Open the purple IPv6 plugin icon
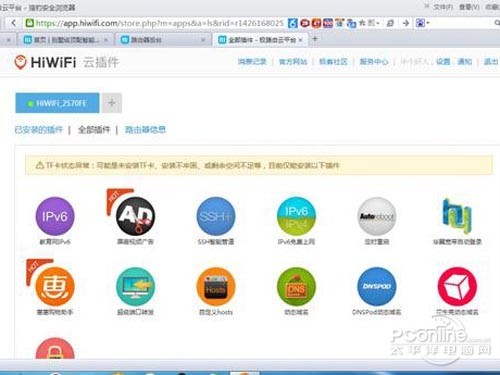Image resolution: width=500 pixels, height=375 pixels. click(55, 216)
